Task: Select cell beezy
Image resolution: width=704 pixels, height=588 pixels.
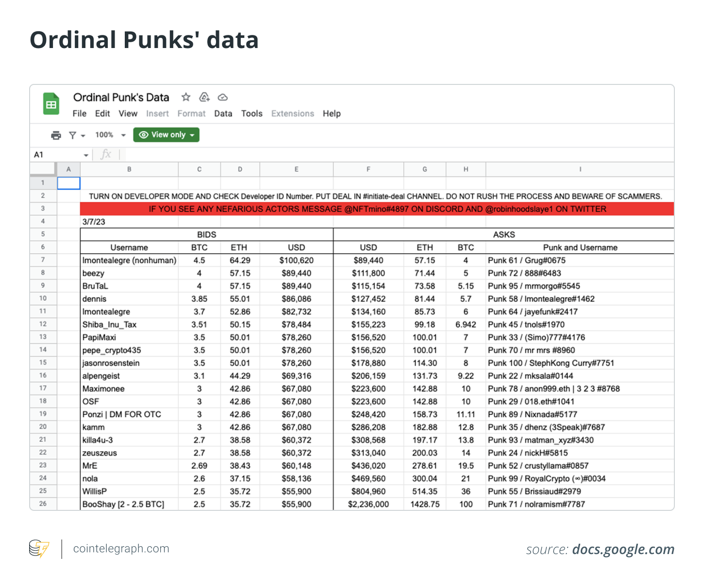Action: click(129, 273)
